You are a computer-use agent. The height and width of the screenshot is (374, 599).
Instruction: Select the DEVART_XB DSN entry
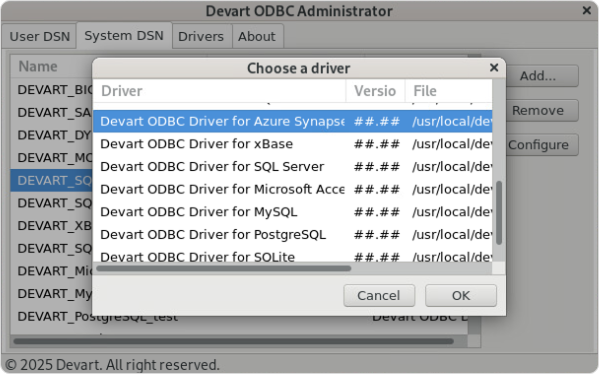coord(52,225)
